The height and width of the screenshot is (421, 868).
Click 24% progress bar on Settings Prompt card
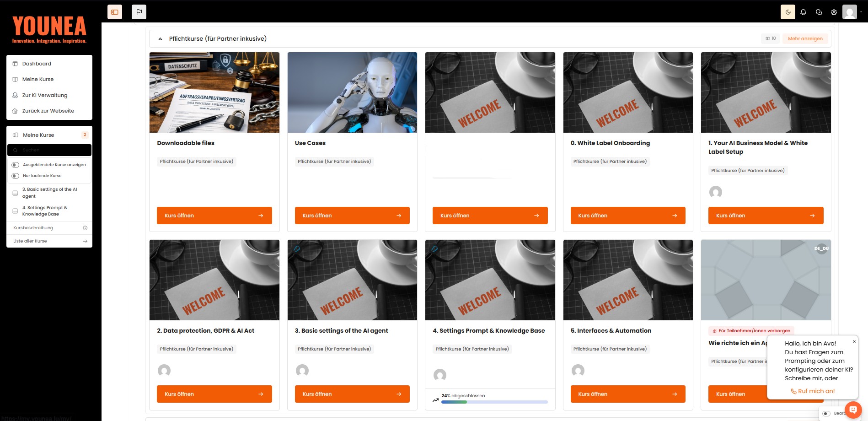(x=494, y=402)
